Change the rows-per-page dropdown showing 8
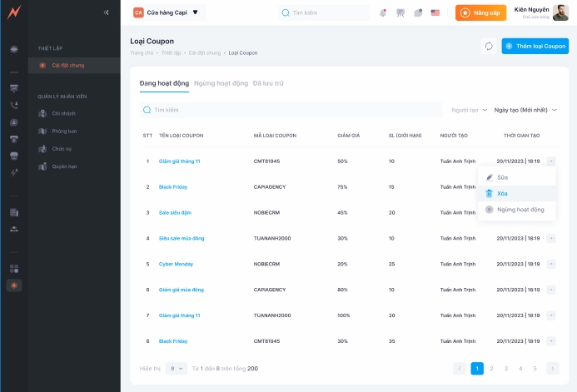Image resolution: width=577 pixels, height=392 pixels. point(176,368)
